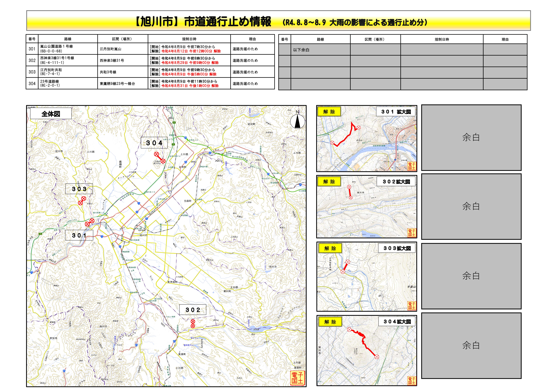Select the 嵐山公園道路1号線 route cell
Image resolution: width=555 pixels, height=392 pixels.
[68, 49]
